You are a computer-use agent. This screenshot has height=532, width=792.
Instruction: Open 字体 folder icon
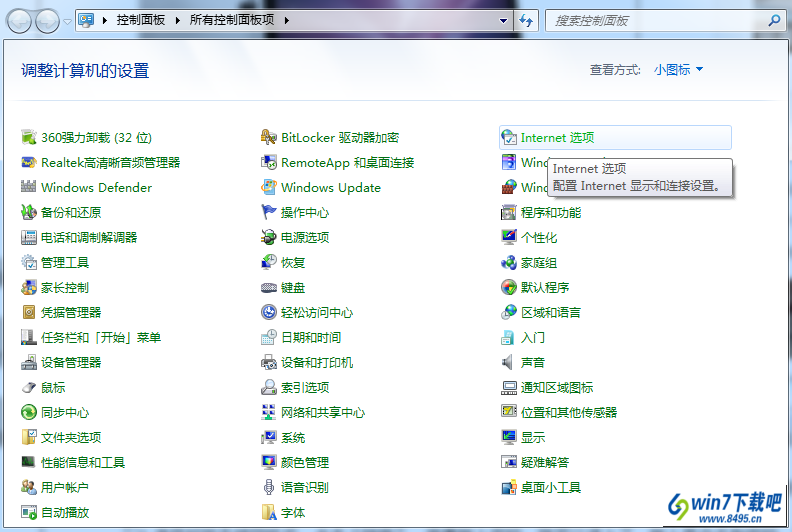[x=269, y=512]
